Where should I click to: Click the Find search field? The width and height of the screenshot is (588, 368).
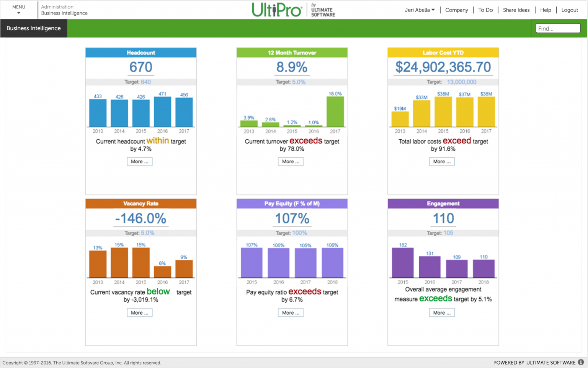[x=558, y=28]
